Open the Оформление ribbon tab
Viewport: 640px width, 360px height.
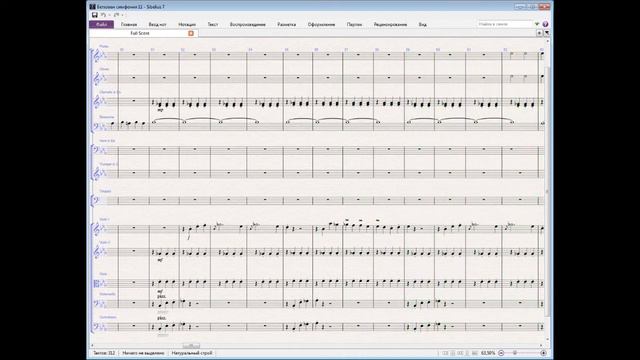[x=321, y=24]
